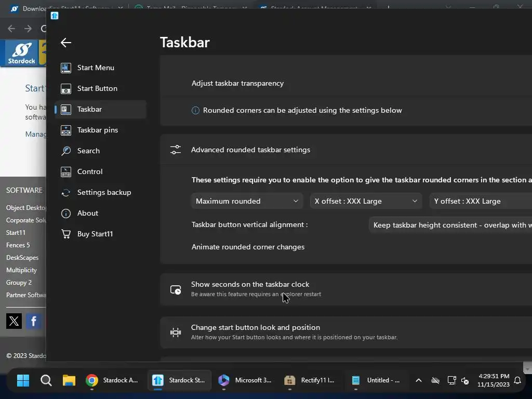Open Windows taskbar search
532x399 pixels.
46,380
